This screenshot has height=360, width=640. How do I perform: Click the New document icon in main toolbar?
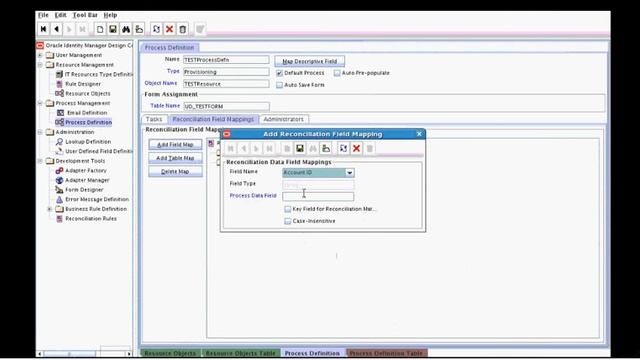click(x=100, y=29)
